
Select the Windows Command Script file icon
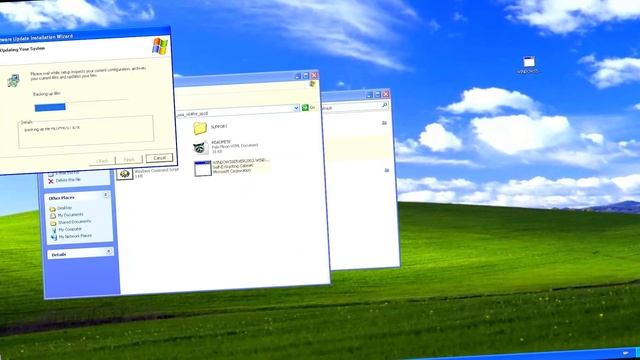[124, 174]
